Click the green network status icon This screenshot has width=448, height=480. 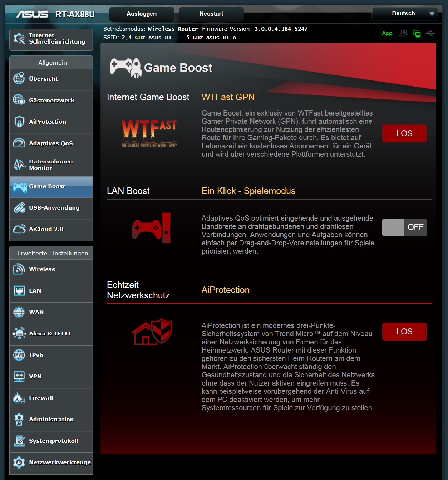pyautogui.click(x=417, y=34)
